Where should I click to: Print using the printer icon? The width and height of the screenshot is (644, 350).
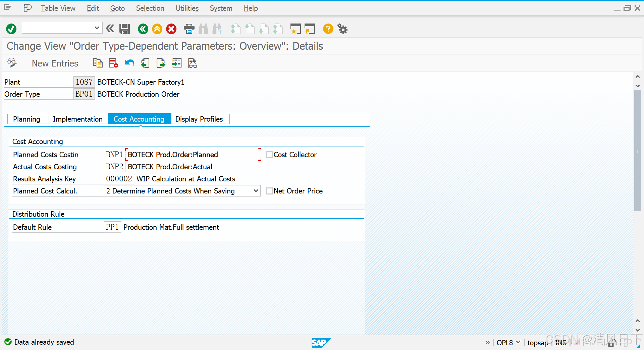[x=189, y=29]
